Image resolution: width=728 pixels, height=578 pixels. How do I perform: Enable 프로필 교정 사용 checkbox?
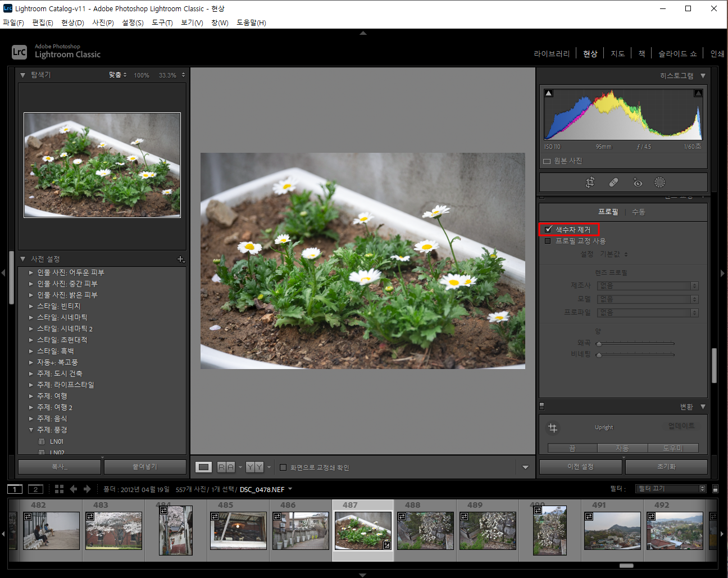548,241
